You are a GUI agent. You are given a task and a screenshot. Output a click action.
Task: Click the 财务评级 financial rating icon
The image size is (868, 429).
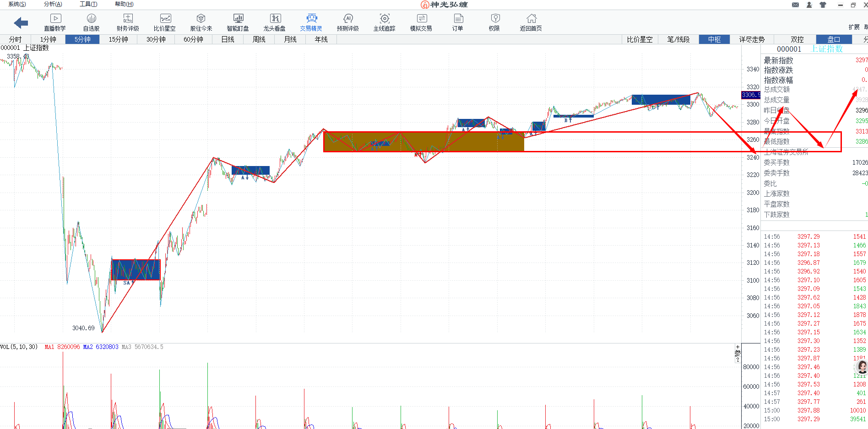128,22
